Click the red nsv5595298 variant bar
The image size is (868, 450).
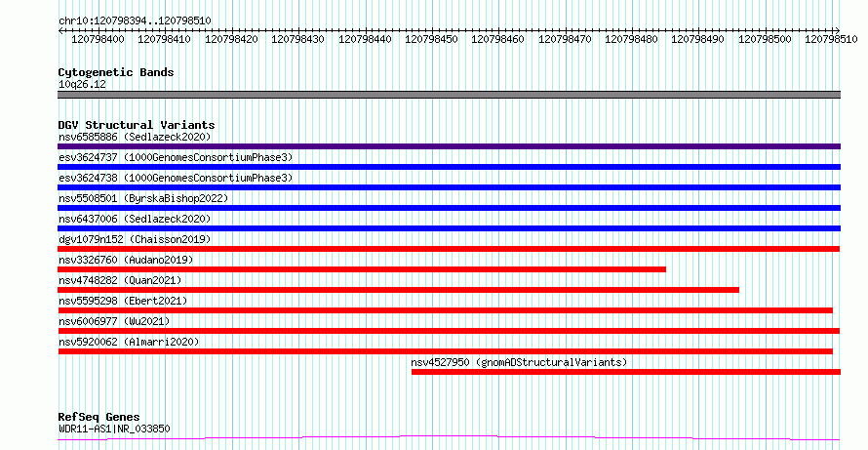pyautogui.click(x=445, y=310)
